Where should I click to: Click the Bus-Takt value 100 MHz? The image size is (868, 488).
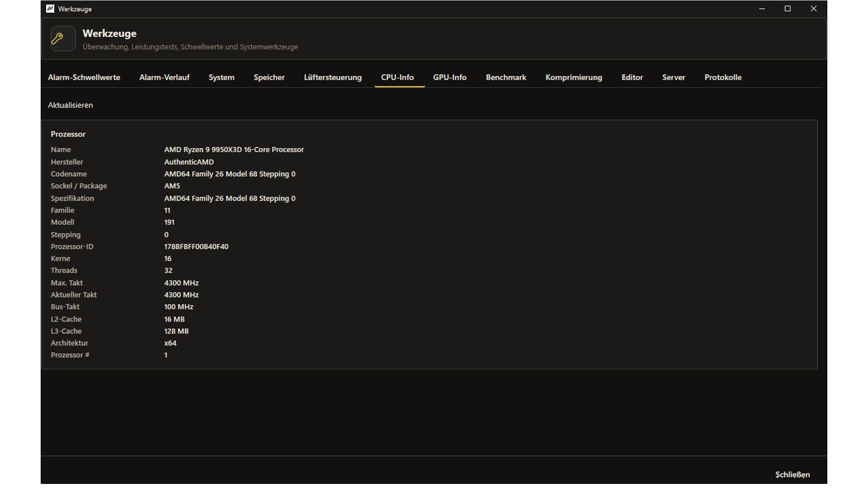pos(179,307)
